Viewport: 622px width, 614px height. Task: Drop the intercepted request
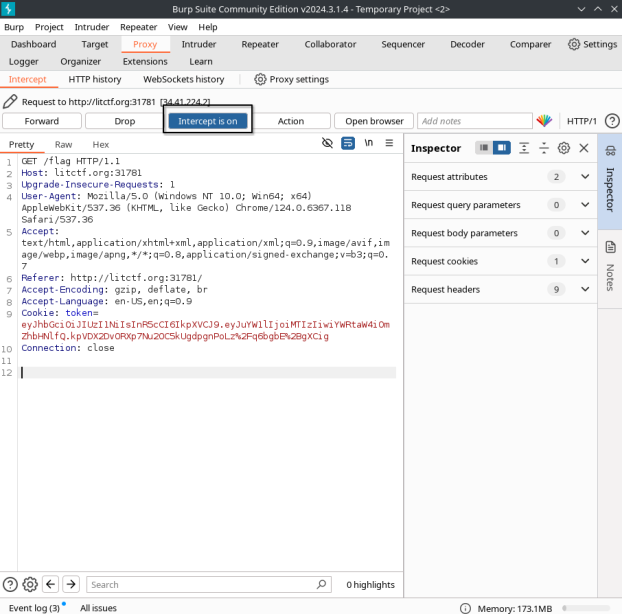(x=125, y=121)
